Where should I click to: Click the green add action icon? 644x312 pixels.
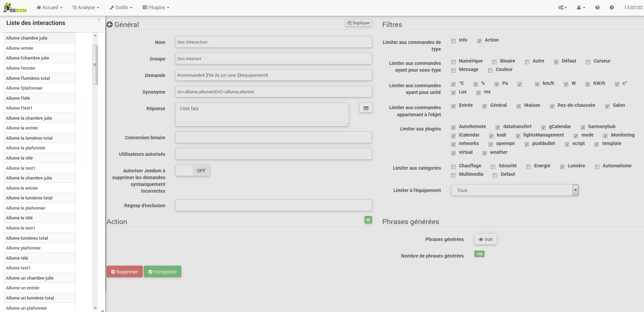point(368,220)
